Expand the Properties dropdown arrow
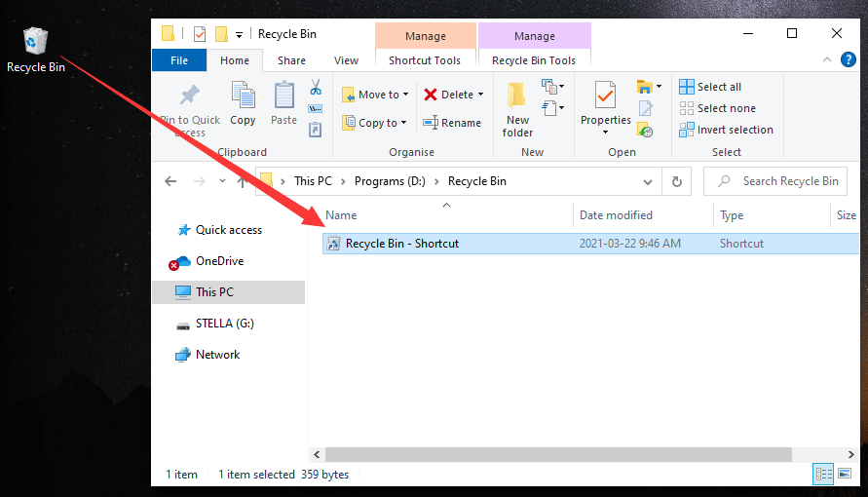868x497 pixels. pyautogui.click(x=605, y=133)
